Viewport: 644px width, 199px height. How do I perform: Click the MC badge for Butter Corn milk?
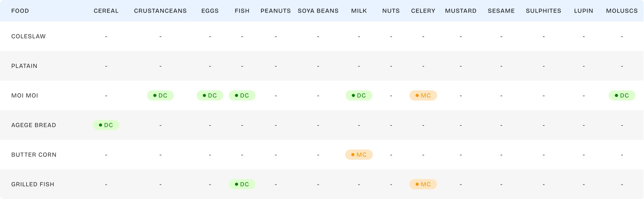click(359, 155)
